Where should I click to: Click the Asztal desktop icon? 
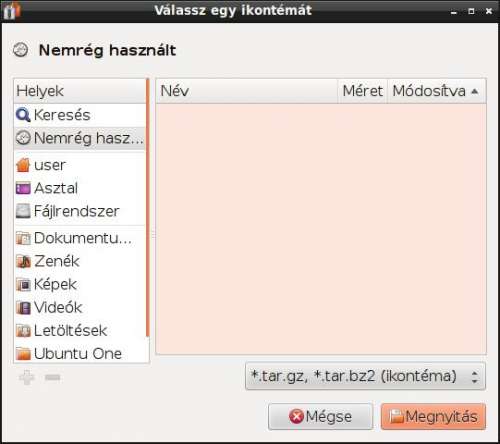23,188
